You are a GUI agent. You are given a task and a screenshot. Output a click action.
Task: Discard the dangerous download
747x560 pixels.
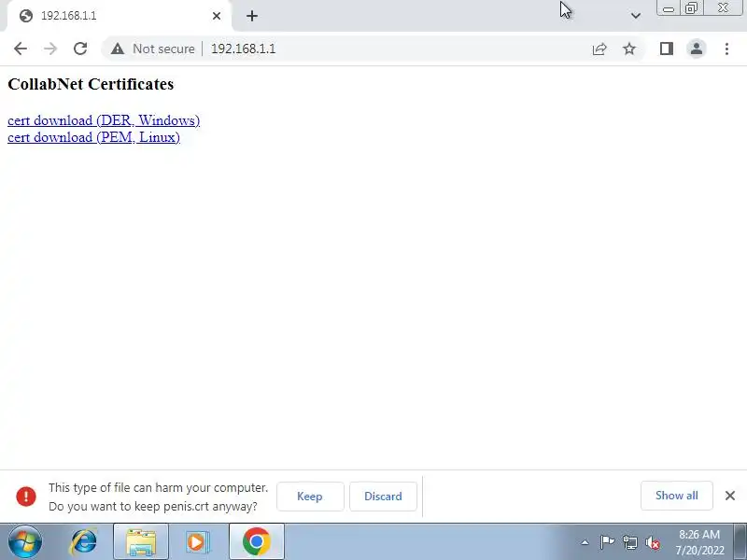coord(383,497)
